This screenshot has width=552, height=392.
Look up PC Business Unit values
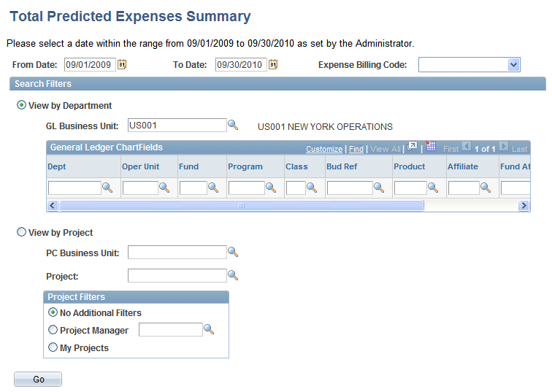(x=233, y=252)
